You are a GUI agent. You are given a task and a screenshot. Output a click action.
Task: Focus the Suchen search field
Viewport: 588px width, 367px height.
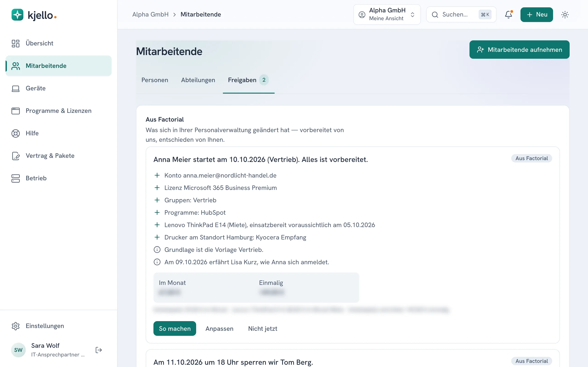click(461, 14)
